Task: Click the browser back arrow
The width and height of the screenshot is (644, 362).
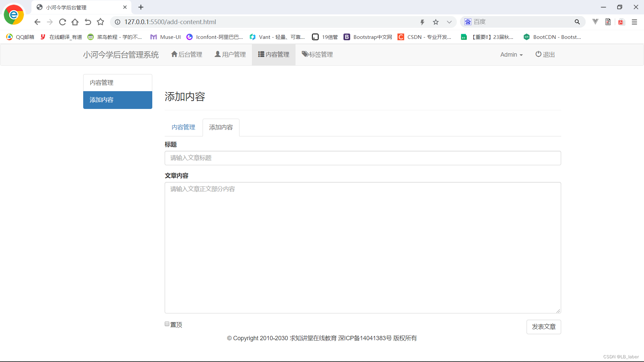Action: pos(37,22)
